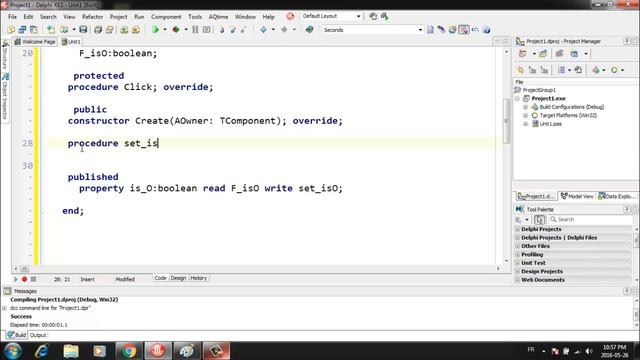Viewport: 640px width, 360px height.
Task: Click the Expand All tree icon in Project Manager
Action: 532,70
